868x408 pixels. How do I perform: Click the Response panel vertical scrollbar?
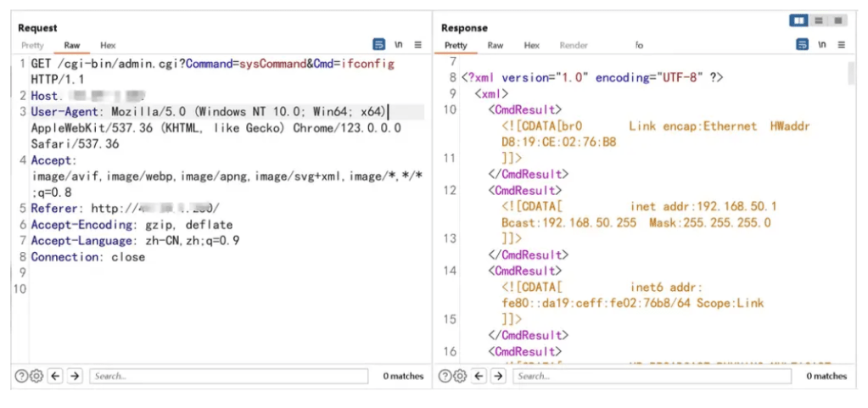tap(850, 75)
